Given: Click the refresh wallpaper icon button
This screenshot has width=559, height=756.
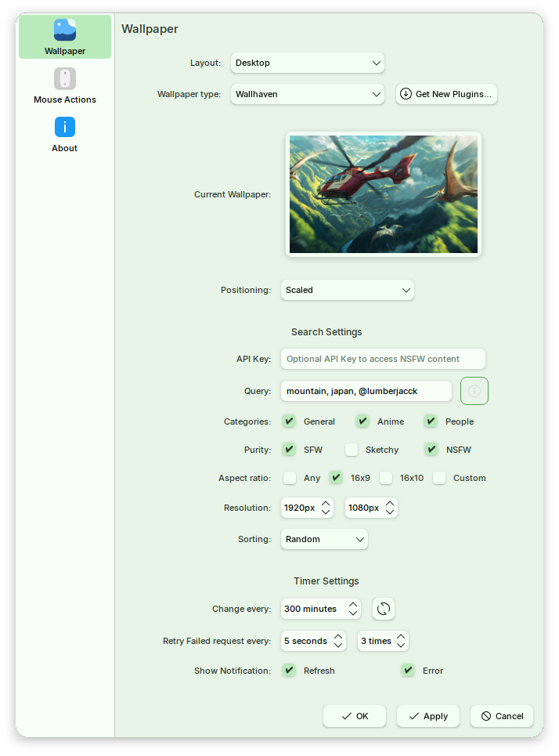Looking at the screenshot, I should click(384, 609).
